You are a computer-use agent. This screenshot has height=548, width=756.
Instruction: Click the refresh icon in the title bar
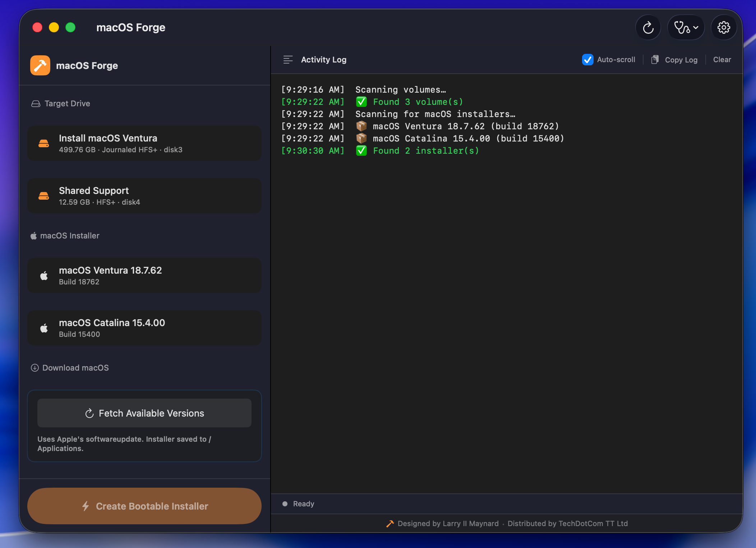point(648,28)
